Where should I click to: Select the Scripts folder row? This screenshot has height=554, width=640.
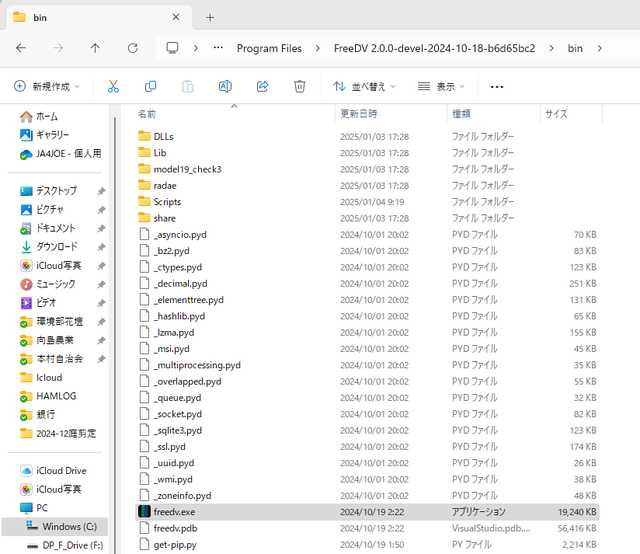point(367,202)
